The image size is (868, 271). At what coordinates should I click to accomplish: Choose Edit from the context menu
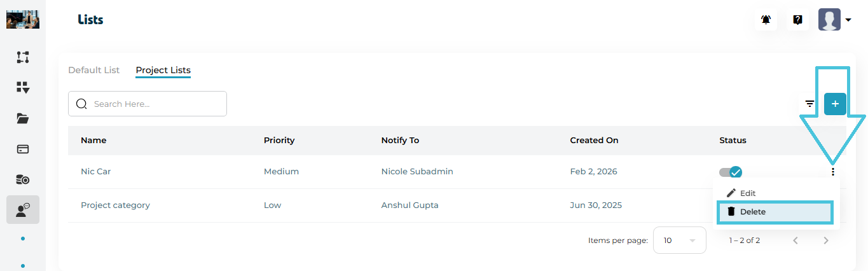(748, 193)
